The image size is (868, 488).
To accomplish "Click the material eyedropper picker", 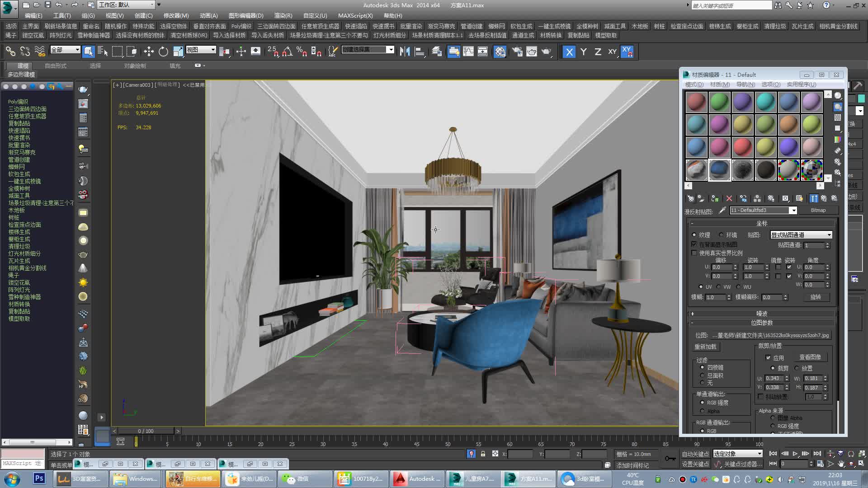I will [722, 210].
